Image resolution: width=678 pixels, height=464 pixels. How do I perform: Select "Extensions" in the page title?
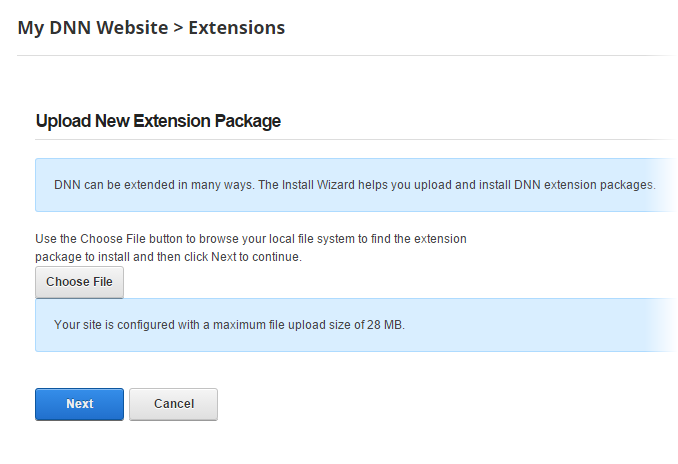[236, 28]
